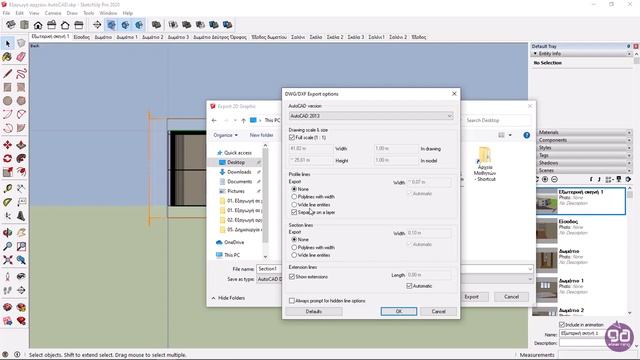Open the Window menu
640x360 pixels.
(x=108, y=13)
